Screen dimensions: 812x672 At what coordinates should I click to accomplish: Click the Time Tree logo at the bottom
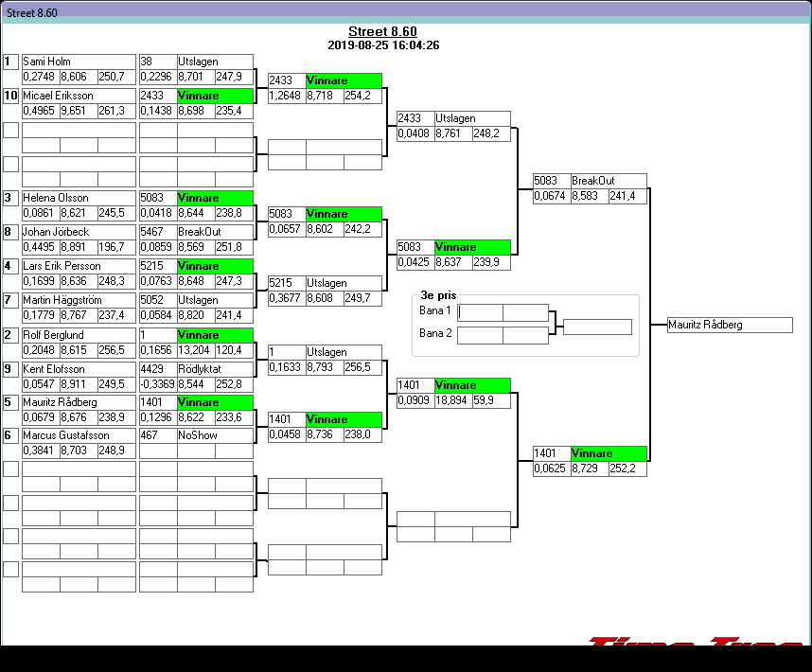[696, 642]
